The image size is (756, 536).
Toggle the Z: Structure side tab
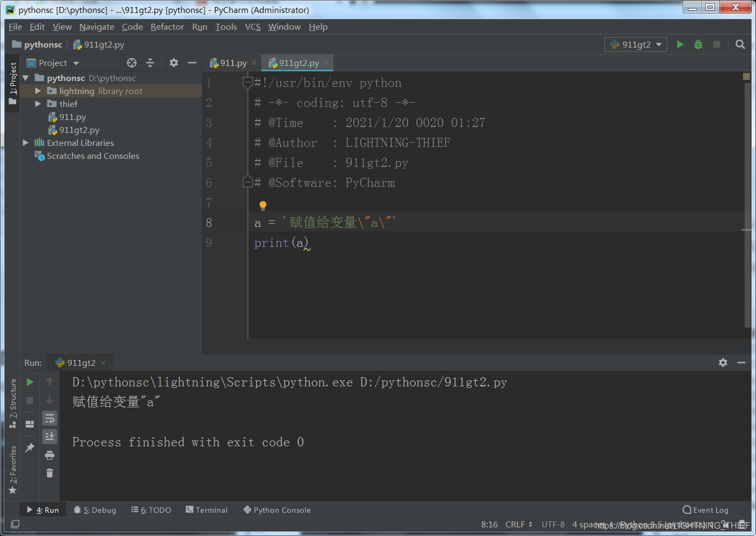(x=13, y=404)
